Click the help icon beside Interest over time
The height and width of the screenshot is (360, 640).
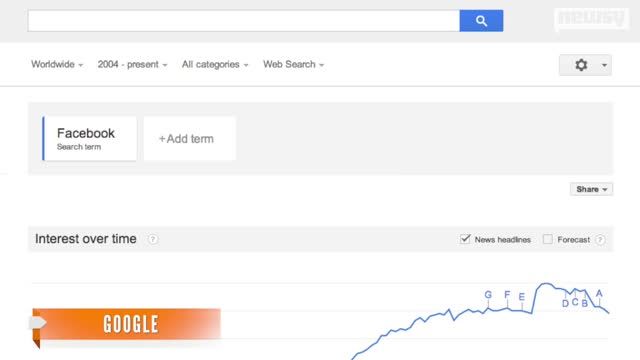click(x=153, y=239)
